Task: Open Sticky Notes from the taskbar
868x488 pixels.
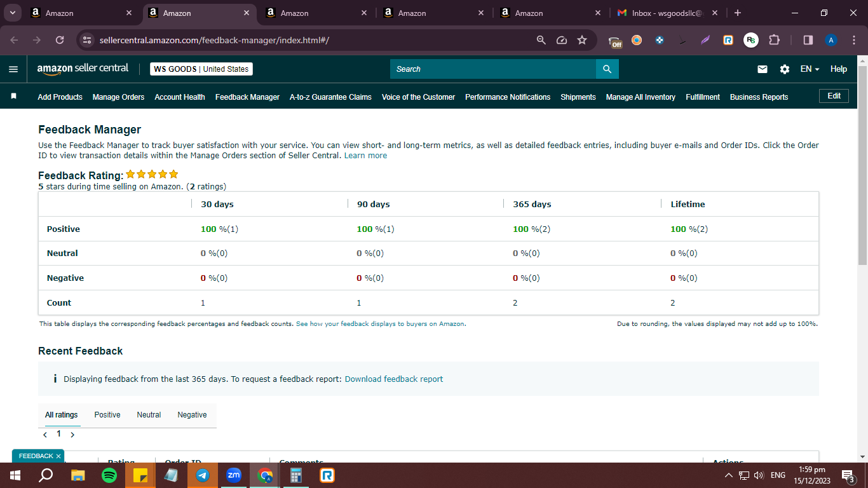Action: click(140, 475)
